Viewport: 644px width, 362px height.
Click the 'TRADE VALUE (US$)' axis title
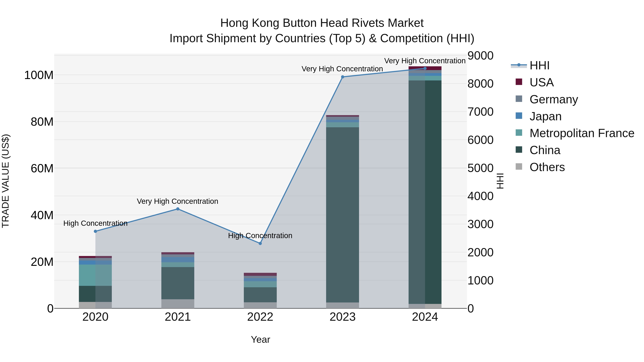coord(6,181)
